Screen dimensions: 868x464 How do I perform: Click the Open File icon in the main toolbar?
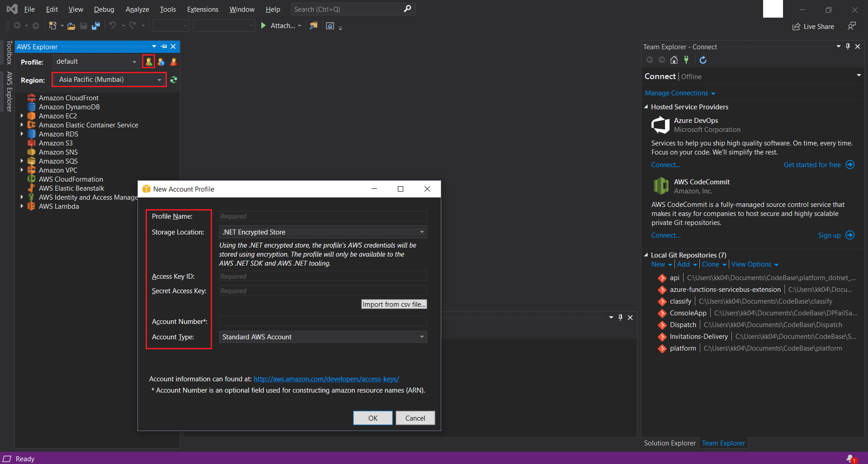pos(71,26)
